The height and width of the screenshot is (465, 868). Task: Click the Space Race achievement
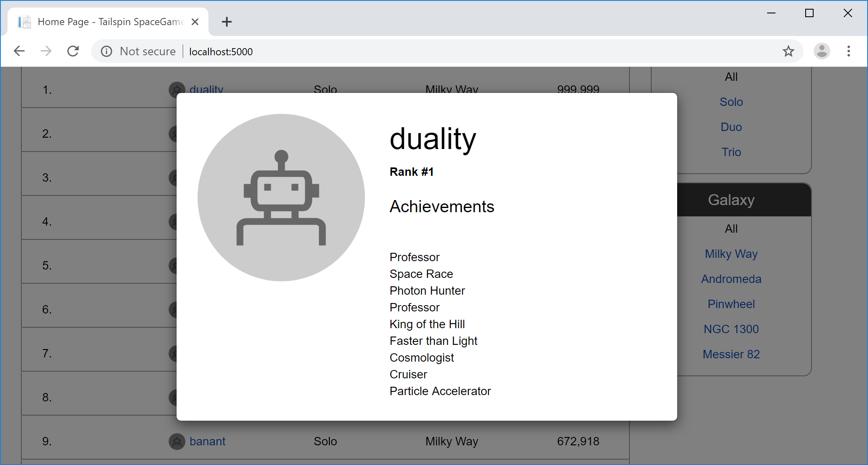421,274
